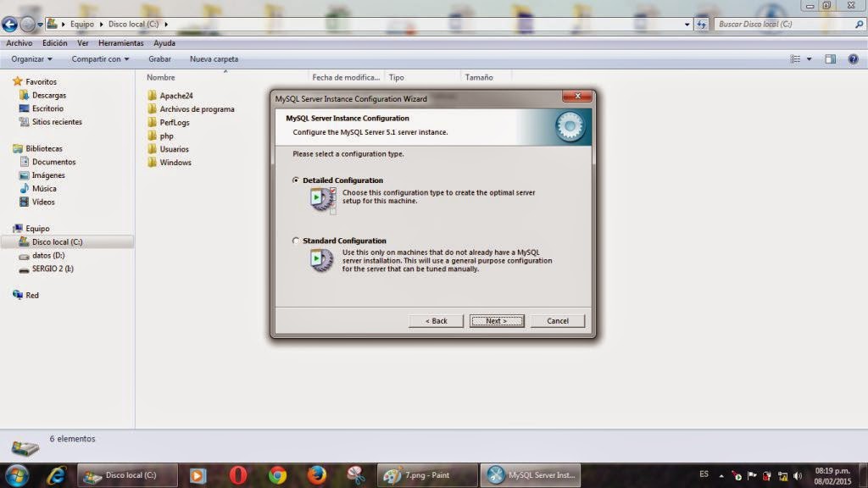Viewport: 868px width, 488px height.
Task: Open the Edición menu
Action: click(55, 43)
